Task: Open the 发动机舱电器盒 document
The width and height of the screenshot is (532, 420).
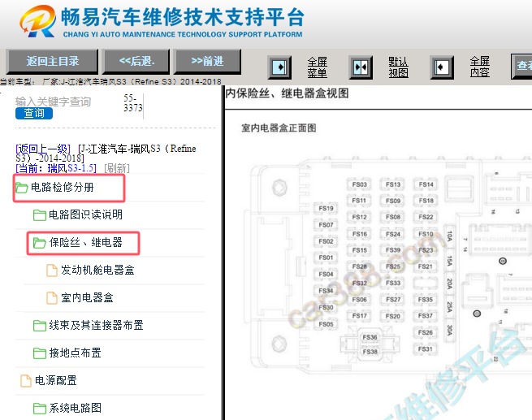Action: [x=97, y=270]
